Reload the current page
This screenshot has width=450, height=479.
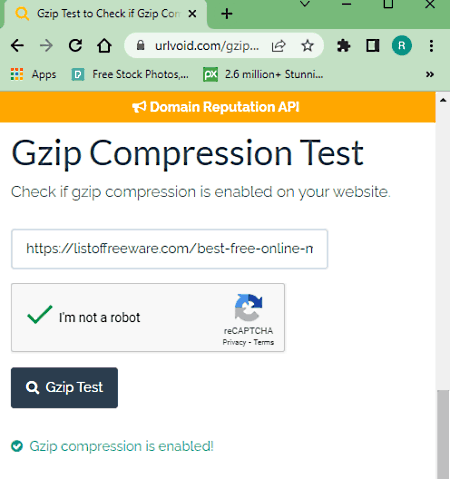(x=75, y=46)
